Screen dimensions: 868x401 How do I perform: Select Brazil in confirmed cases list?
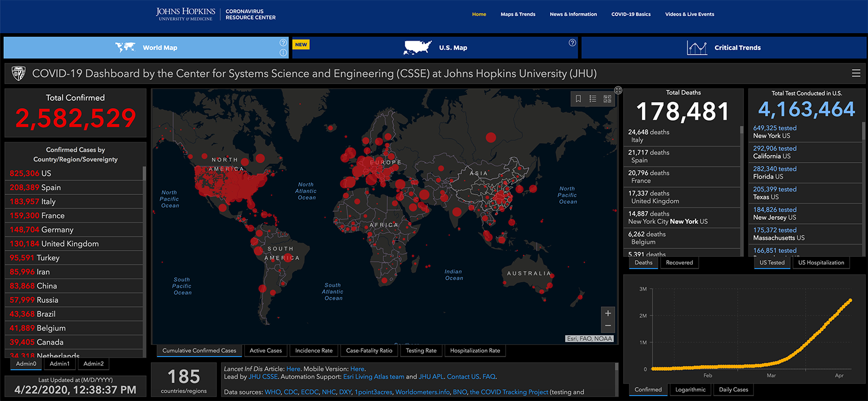point(73,314)
